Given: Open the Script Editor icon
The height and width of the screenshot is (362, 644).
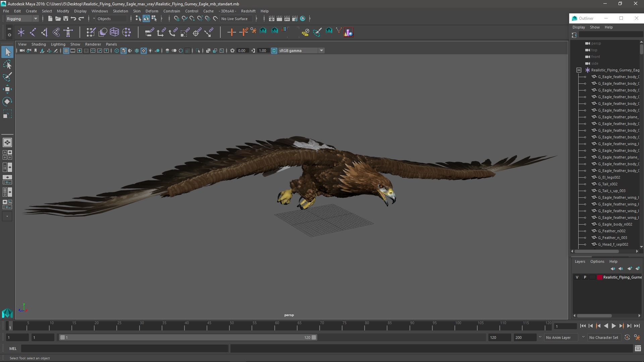Looking at the screenshot, I should (x=638, y=349).
